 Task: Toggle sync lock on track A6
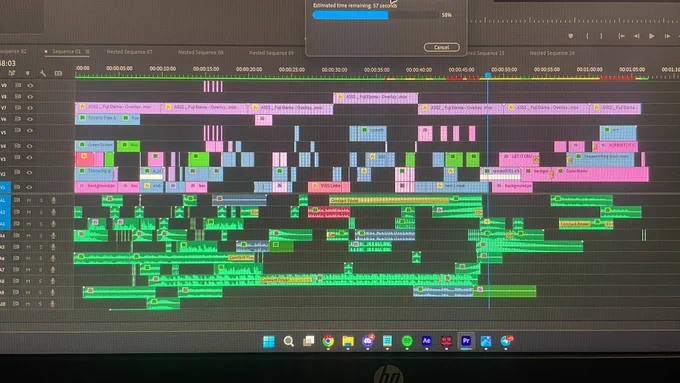16,258
